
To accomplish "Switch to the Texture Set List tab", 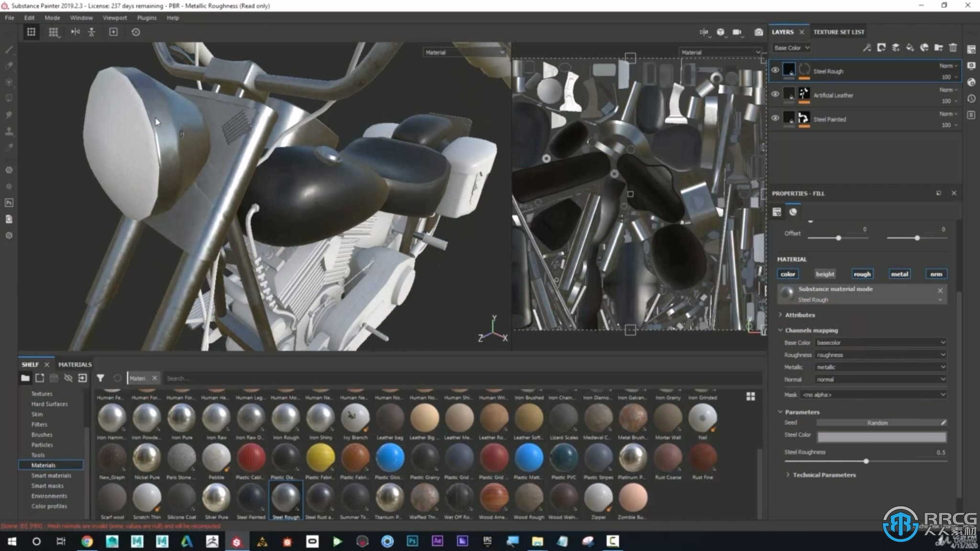I will (x=839, y=32).
